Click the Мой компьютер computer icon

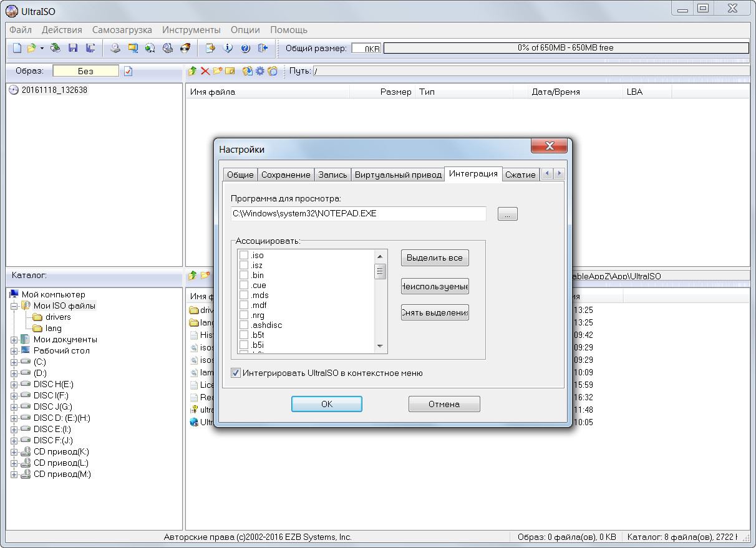pyautogui.click(x=14, y=294)
